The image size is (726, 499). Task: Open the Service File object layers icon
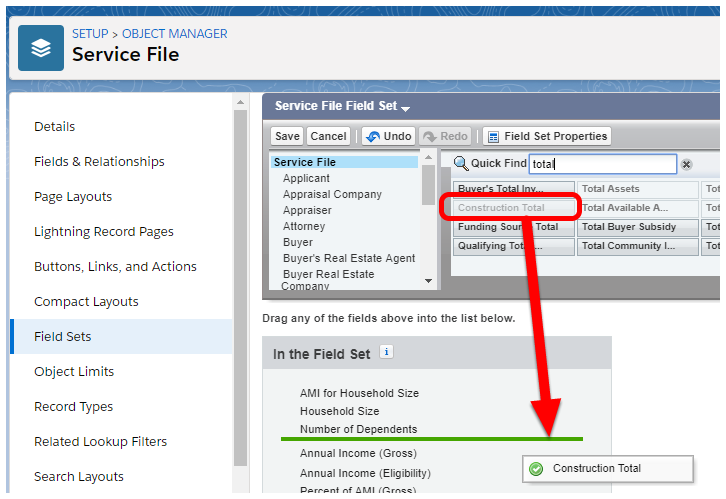click(x=41, y=48)
